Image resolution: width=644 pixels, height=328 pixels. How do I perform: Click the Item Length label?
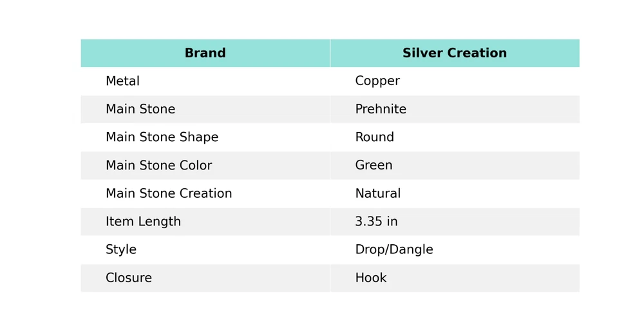[x=143, y=222]
